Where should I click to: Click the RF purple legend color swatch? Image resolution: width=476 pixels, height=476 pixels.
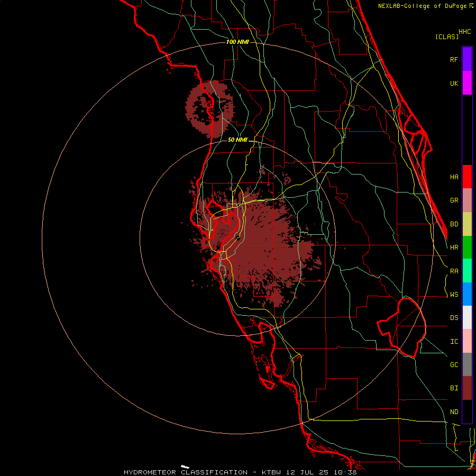(x=467, y=59)
